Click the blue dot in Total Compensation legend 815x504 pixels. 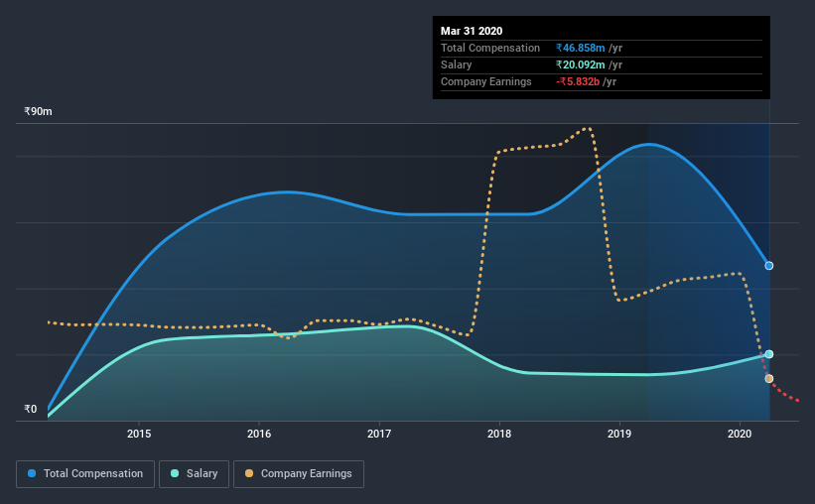32,473
